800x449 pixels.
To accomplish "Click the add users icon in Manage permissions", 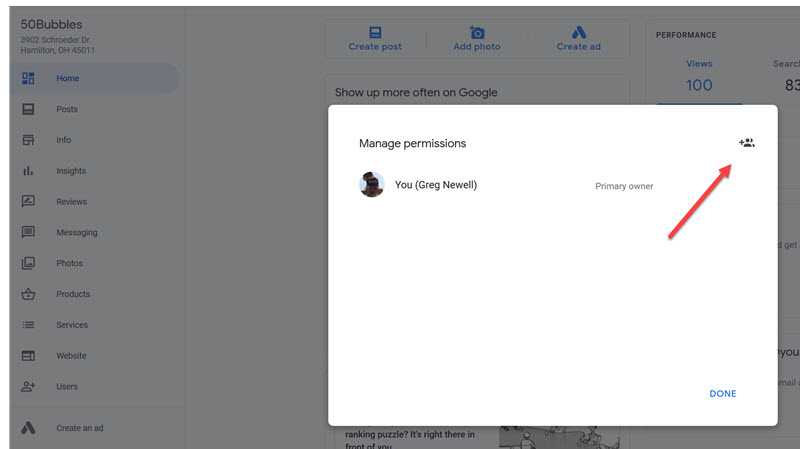I will tap(746, 143).
